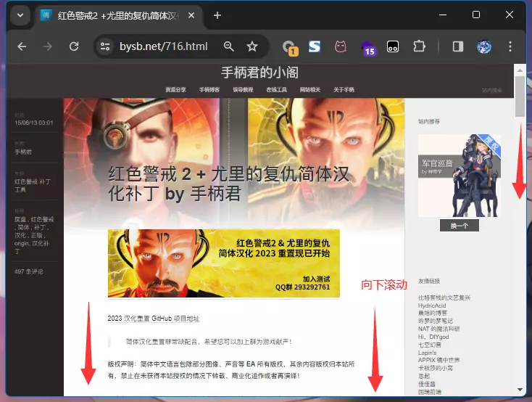Image resolution: width=532 pixels, height=402 pixels.
Task: Open the 误导教程 menu
Action: tap(243, 90)
